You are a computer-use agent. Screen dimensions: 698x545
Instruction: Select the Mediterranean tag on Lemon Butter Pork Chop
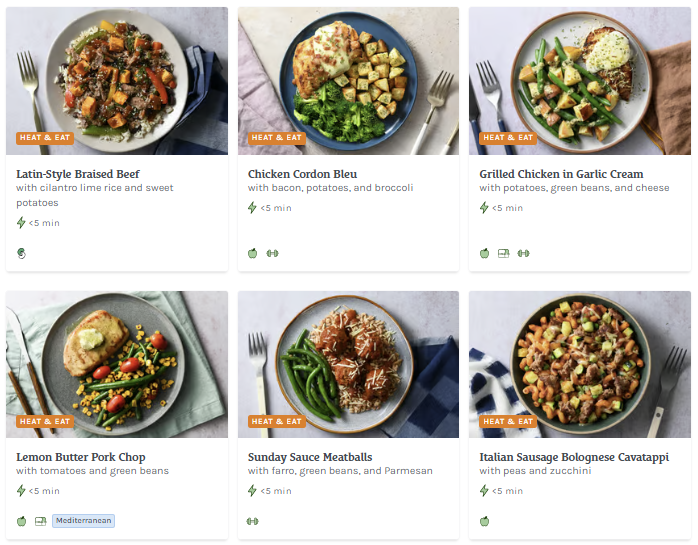point(84,521)
